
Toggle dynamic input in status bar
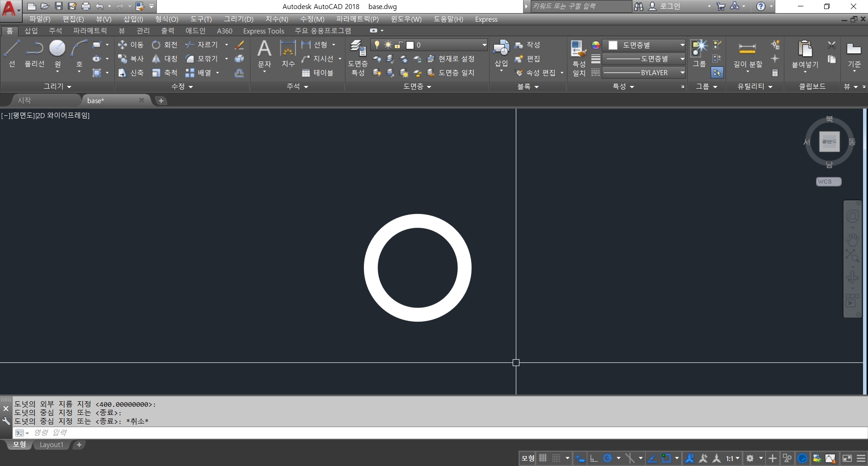point(580,458)
